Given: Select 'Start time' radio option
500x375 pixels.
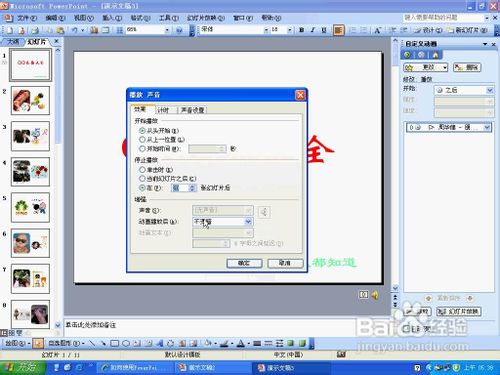Looking at the screenshot, I should point(142,149).
